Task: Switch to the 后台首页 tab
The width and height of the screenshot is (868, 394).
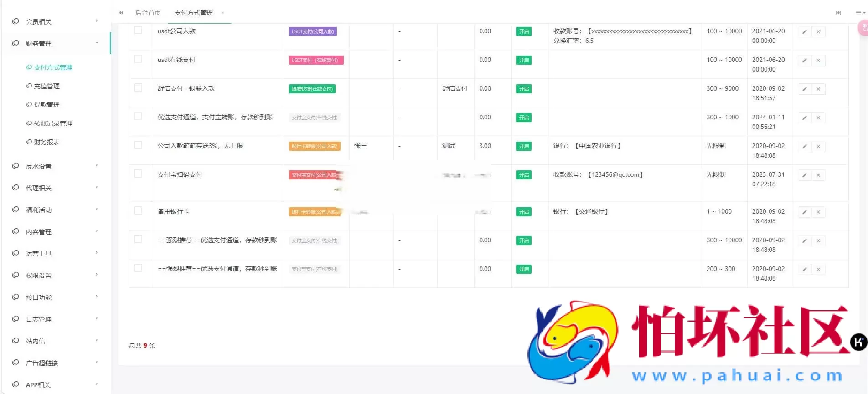Action: (x=148, y=13)
